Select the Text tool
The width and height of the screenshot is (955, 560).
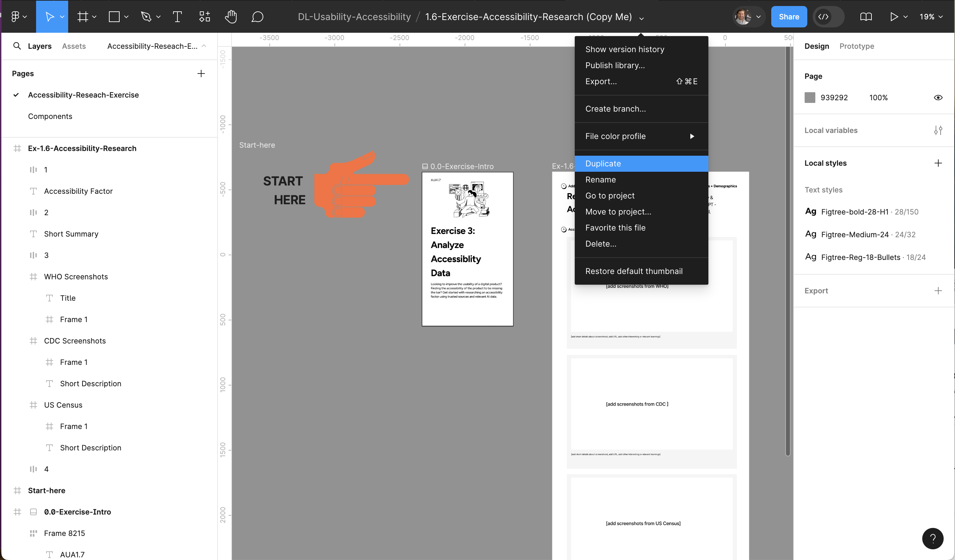(x=177, y=17)
